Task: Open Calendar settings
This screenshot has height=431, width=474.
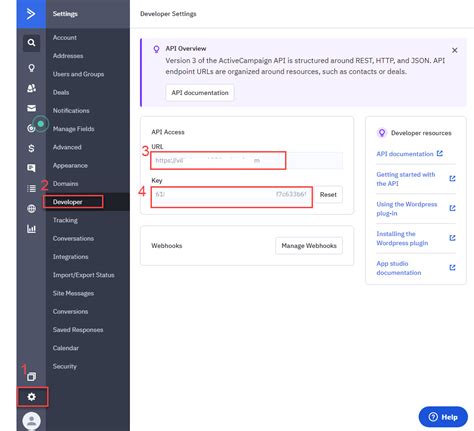Action: [x=66, y=348]
